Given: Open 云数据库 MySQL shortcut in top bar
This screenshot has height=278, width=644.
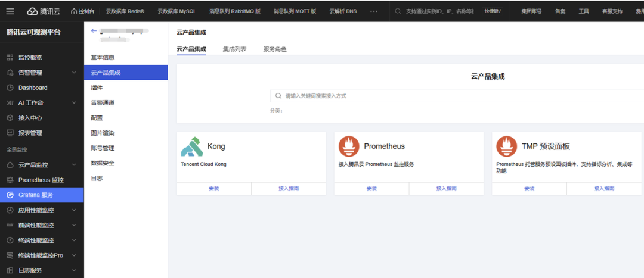Looking at the screenshot, I should [177, 11].
